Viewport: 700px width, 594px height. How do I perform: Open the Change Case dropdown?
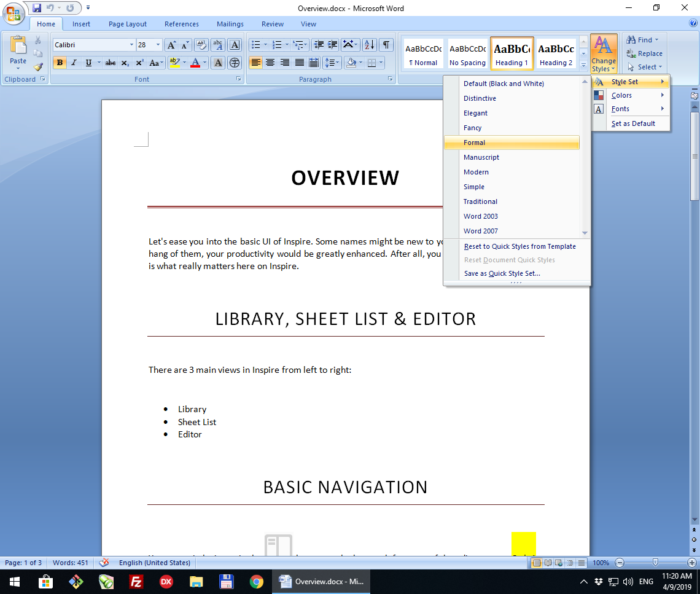click(156, 63)
